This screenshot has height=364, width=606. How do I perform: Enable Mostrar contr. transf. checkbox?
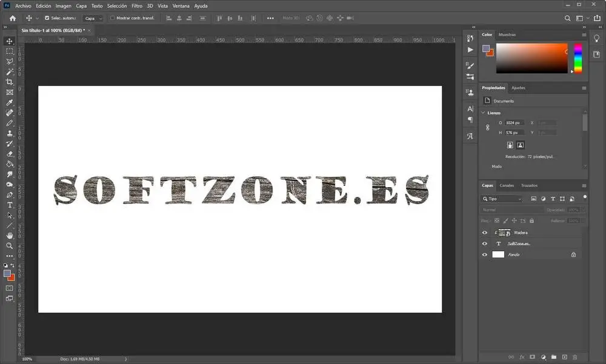(113, 18)
